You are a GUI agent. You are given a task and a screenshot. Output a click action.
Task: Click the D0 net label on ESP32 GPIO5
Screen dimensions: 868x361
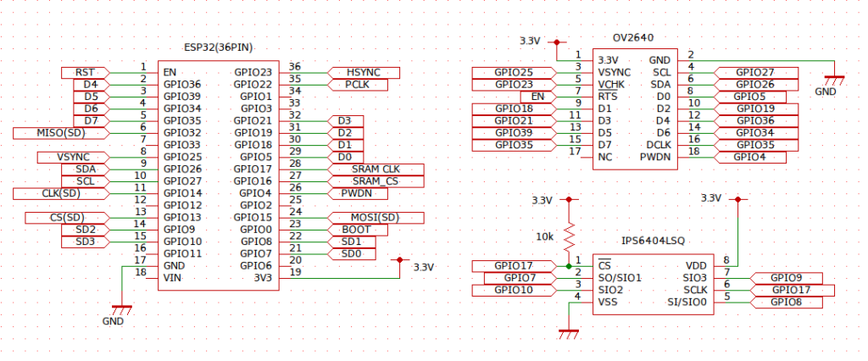click(x=346, y=158)
